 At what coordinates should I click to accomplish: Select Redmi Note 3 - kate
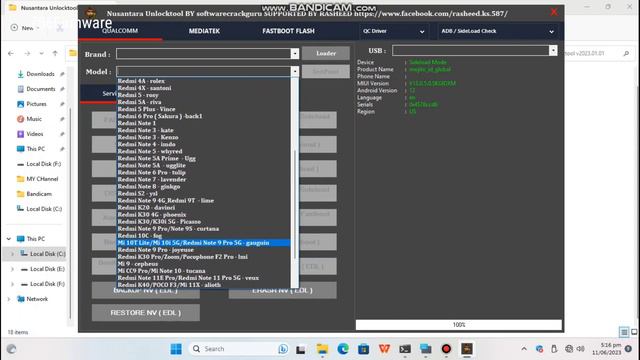coord(145,130)
